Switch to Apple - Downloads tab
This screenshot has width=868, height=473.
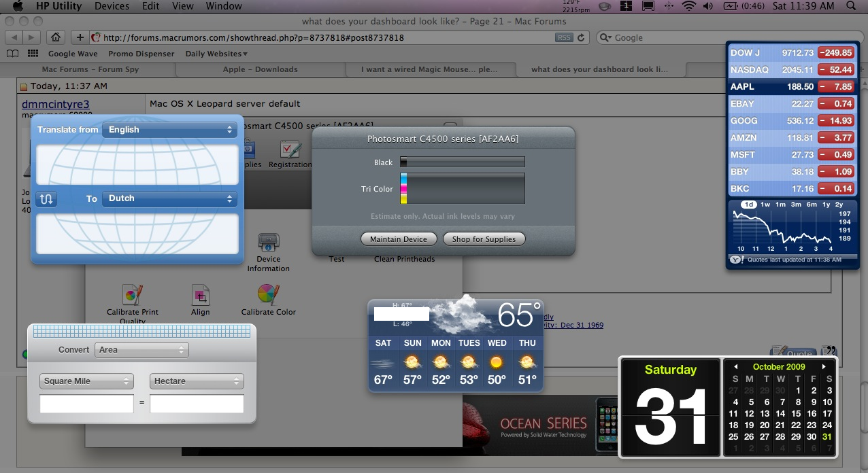click(x=261, y=69)
